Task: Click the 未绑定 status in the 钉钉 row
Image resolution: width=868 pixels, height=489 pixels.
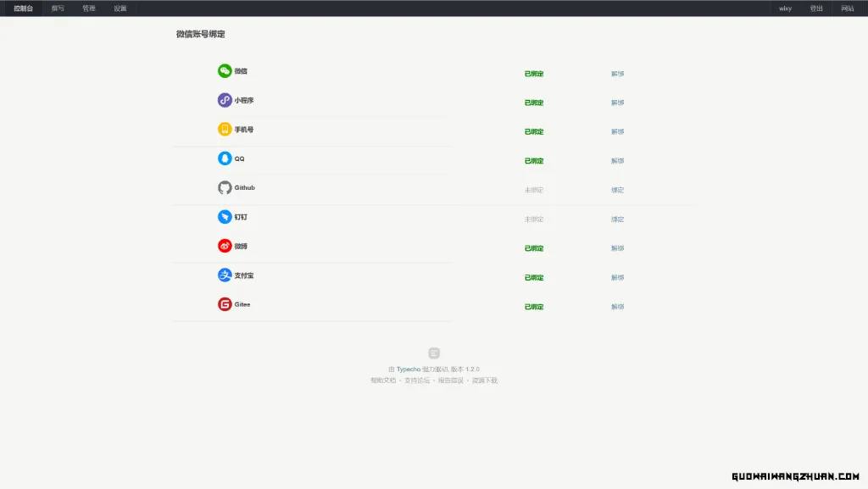Action: click(x=534, y=219)
